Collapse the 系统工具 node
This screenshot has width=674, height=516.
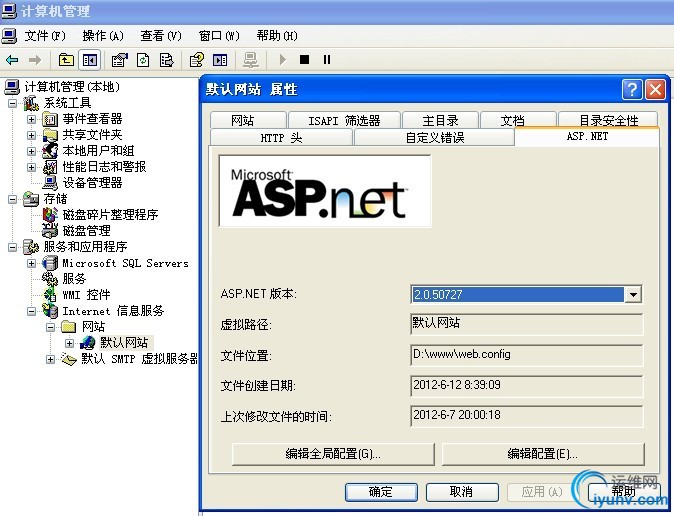12,103
